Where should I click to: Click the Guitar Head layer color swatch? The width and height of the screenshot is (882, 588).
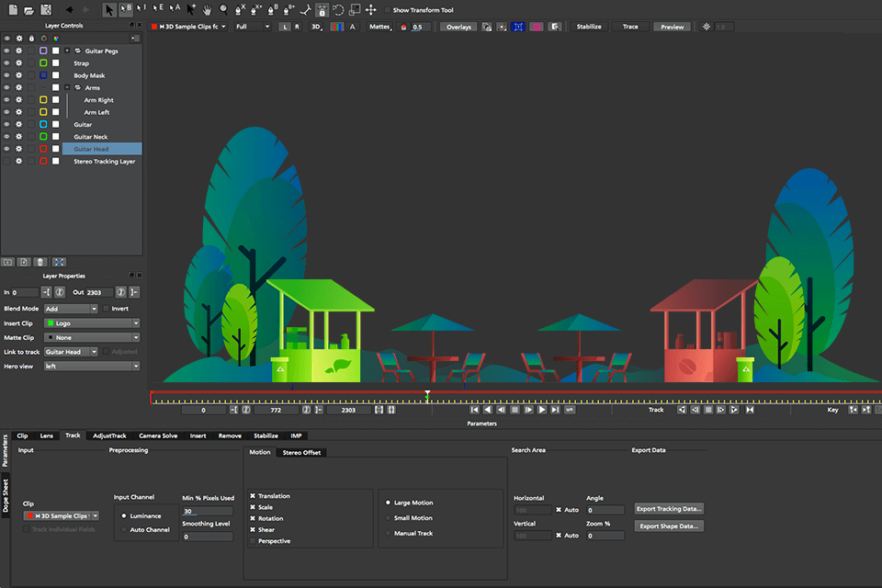pos(43,149)
